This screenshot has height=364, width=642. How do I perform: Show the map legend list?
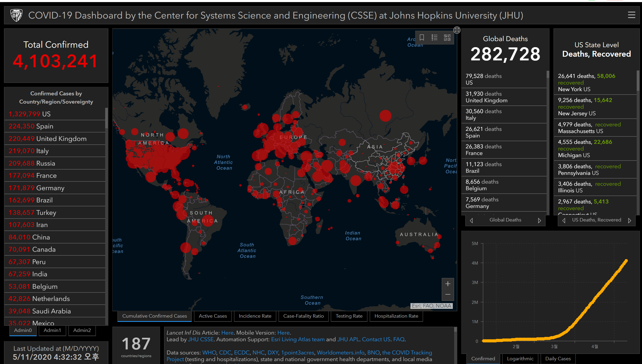point(435,37)
